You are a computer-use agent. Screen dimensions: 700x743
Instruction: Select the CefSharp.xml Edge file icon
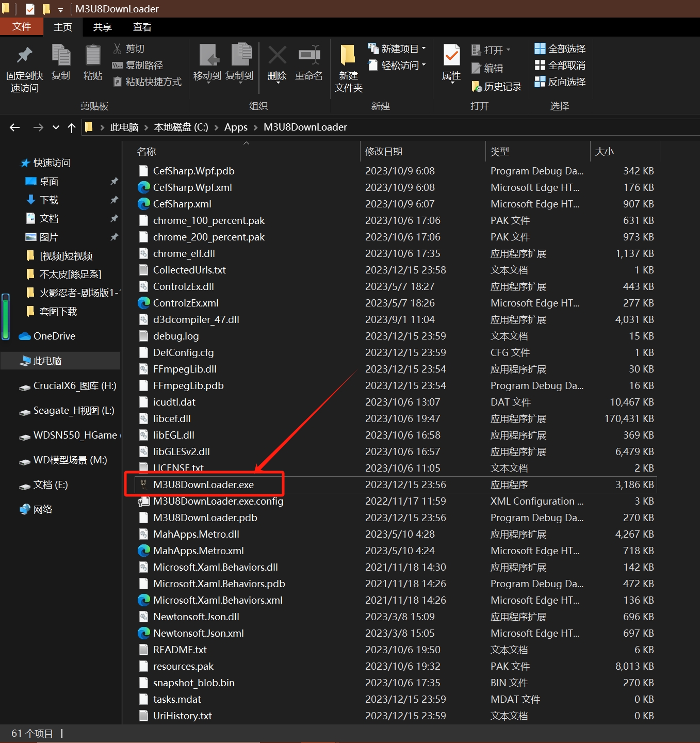144,204
